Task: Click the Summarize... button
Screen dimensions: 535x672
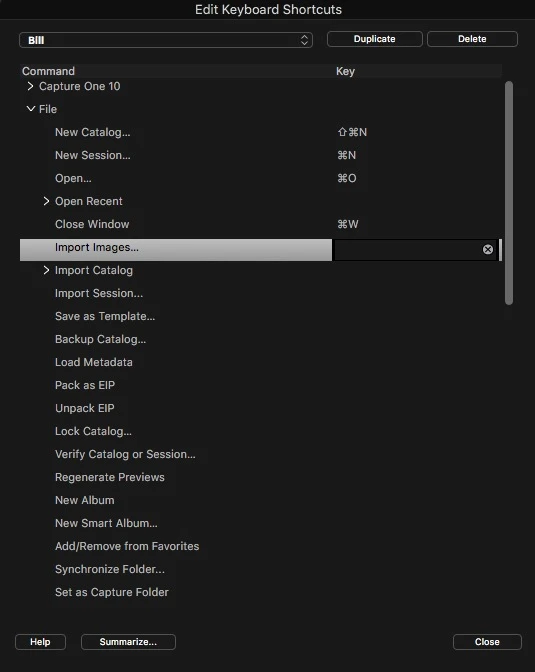Action: point(128,642)
